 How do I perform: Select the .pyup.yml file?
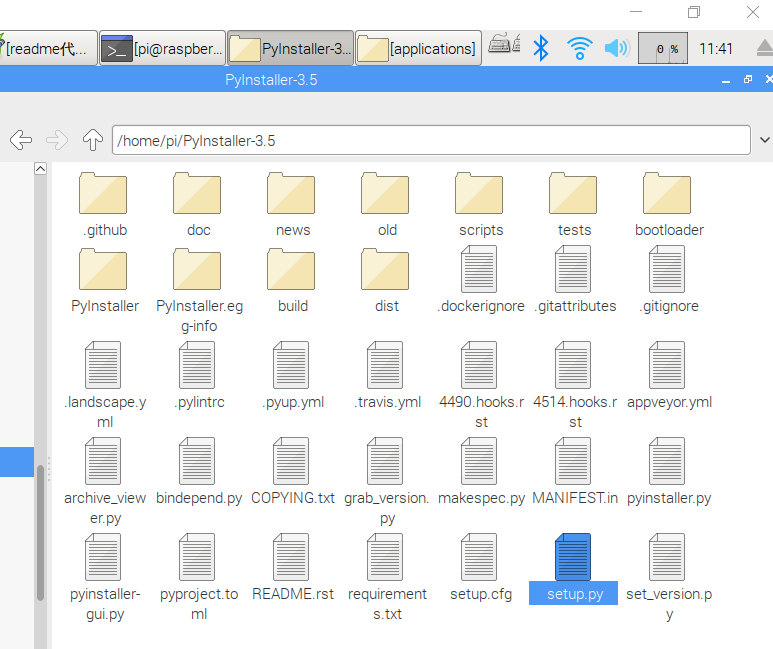tap(291, 376)
